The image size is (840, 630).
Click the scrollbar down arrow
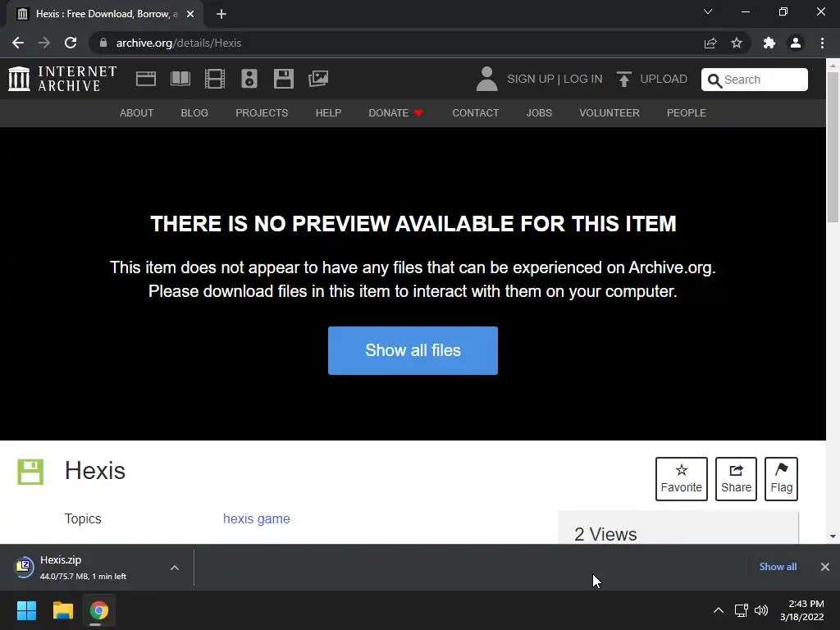click(833, 536)
